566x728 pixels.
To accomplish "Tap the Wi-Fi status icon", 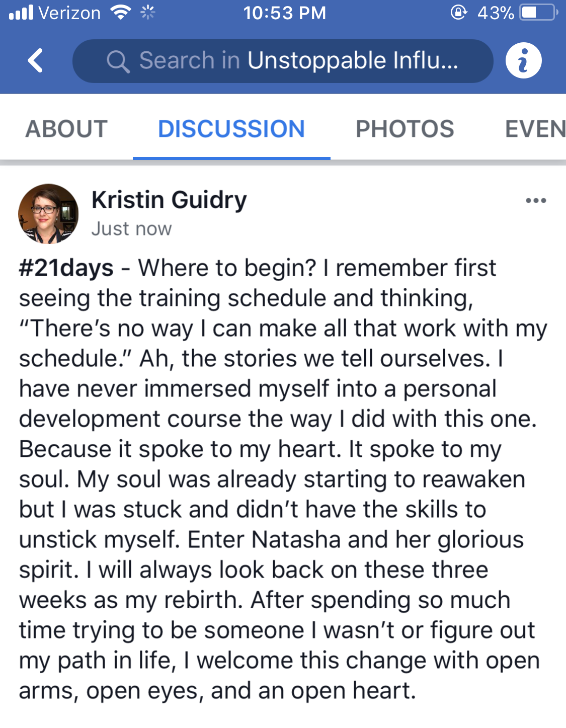I will (120, 12).
